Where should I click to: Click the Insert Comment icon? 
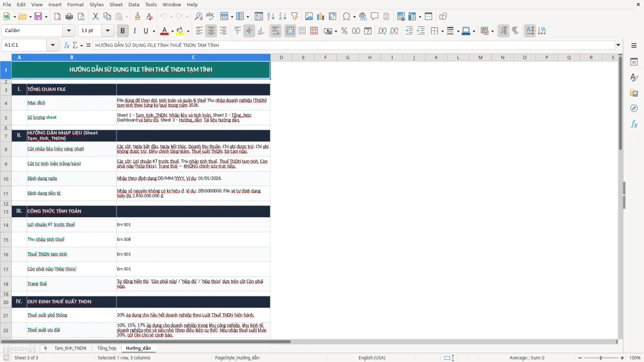pyautogui.click(x=375, y=17)
